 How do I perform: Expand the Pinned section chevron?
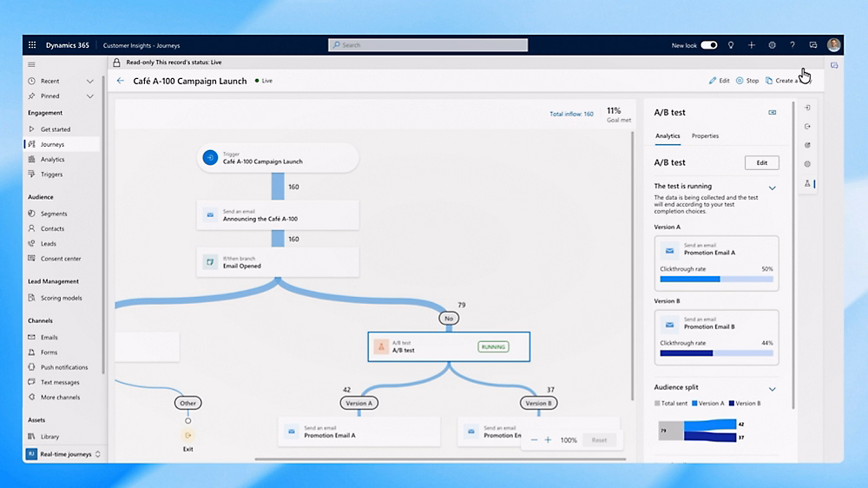pyautogui.click(x=89, y=96)
